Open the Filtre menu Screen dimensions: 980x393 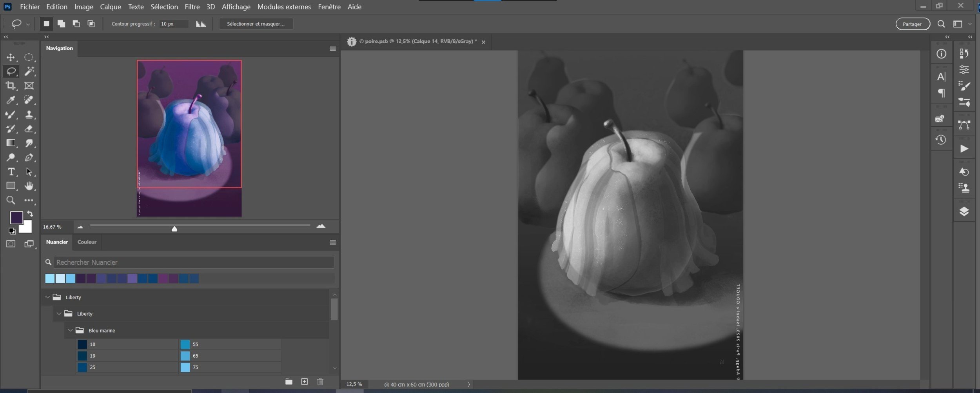pyautogui.click(x=192, y=7)
